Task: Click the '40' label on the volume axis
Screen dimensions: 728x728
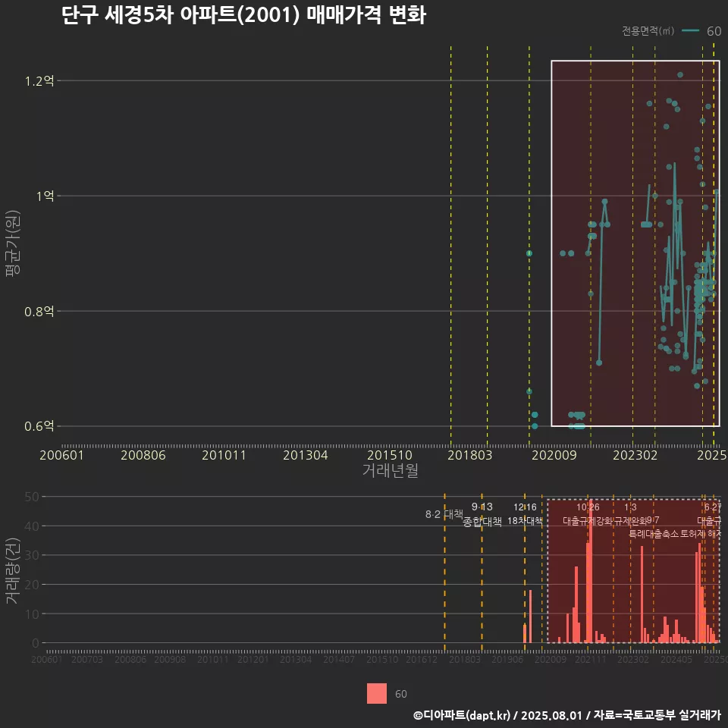Action: tap(32, 526)
